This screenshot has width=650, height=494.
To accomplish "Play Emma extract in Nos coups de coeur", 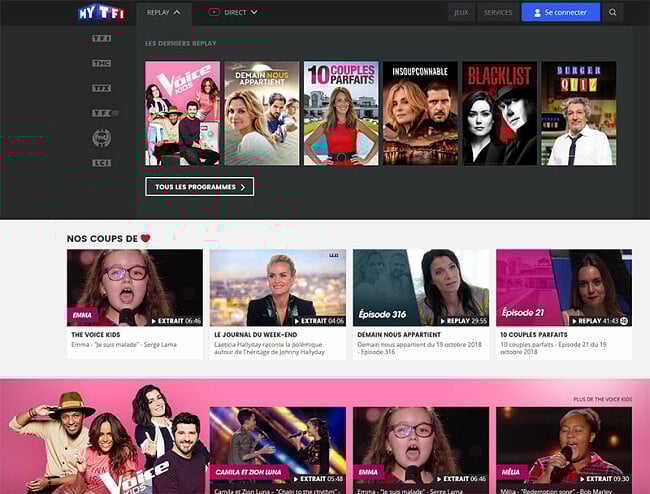I will click(135, 288).
